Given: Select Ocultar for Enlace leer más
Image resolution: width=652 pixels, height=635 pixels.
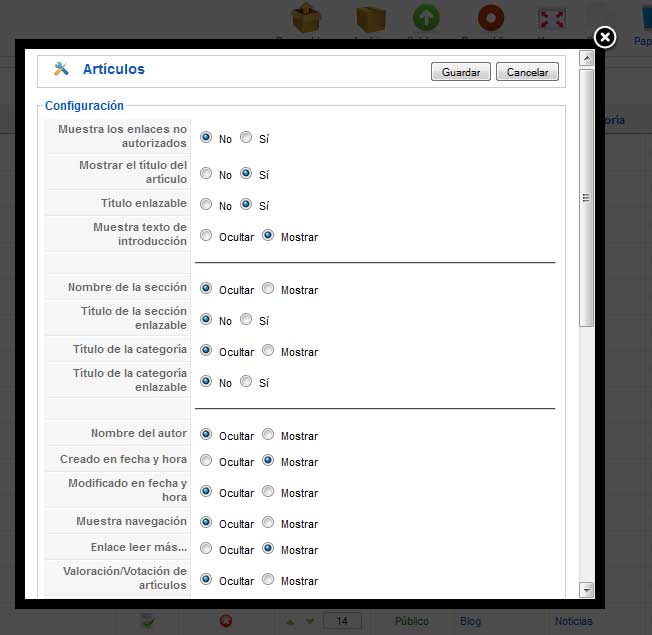Looking at the screenshot, I should click(206, 548).
